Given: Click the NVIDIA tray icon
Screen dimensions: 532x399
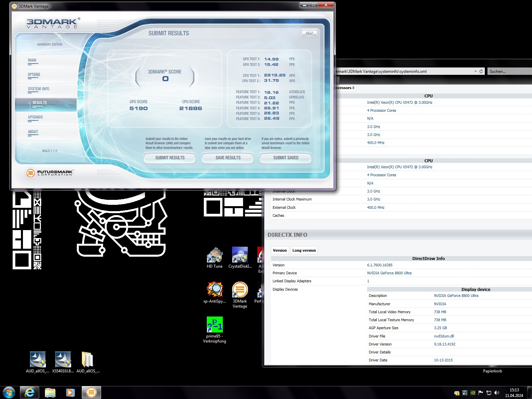Looking at the screenshot, I should 472,393.
